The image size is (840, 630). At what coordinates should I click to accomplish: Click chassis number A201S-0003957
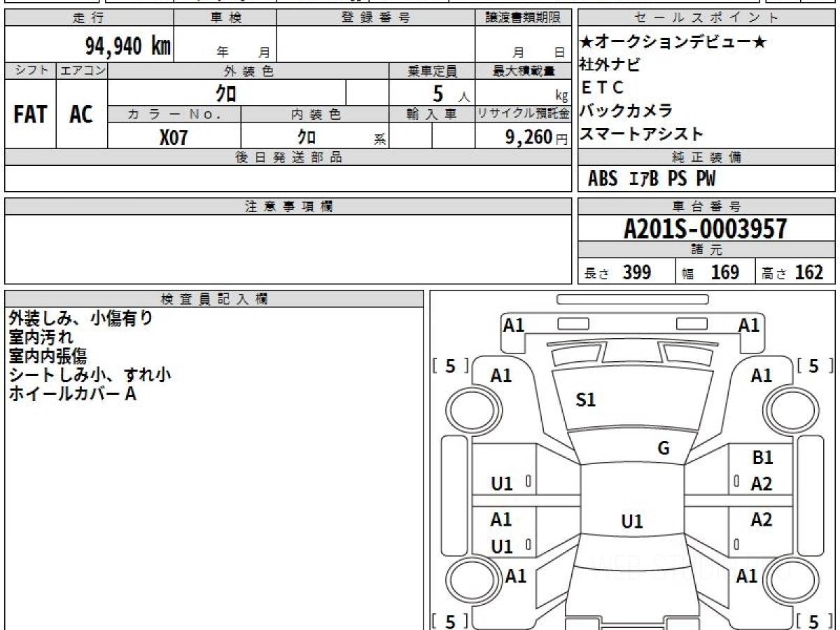click(x=706, y=228)
